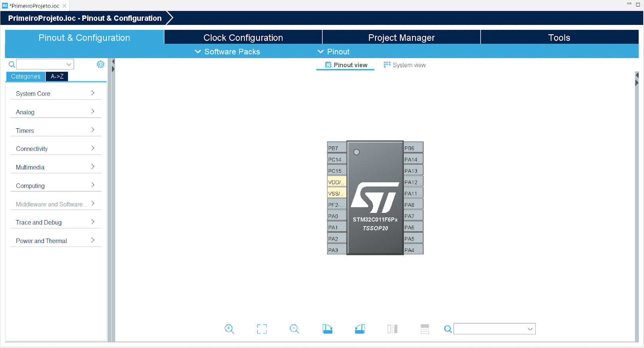
Task: Click the zoom out magnifier icon
Action: coord(294,329)
